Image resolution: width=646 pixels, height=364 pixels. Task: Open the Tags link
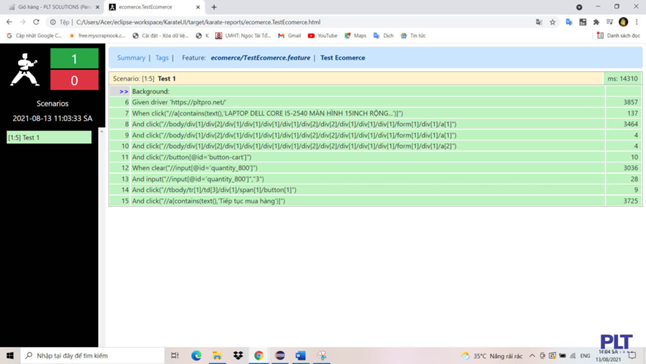162,58
